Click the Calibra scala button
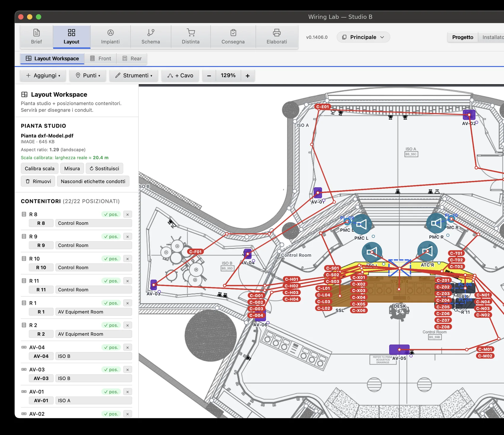This screenshot has height=435, width=504. 40,169
